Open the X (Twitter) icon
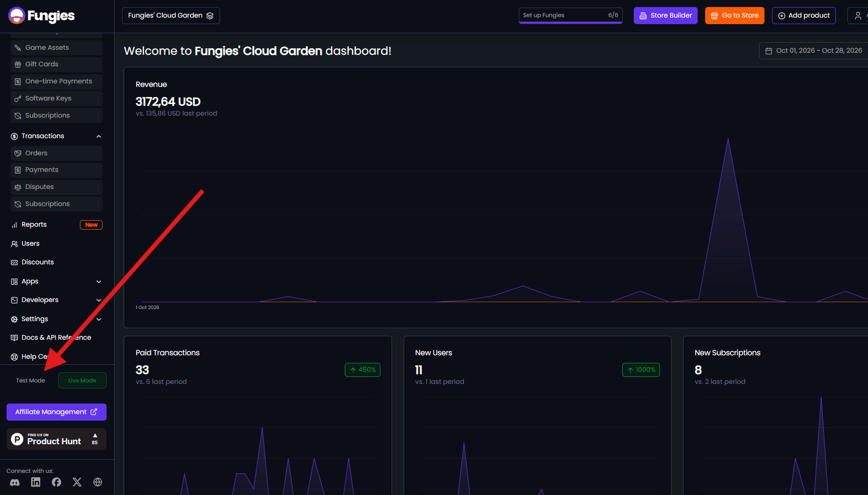The height and width of the screenshot is (495, 868). click(77, 482)
